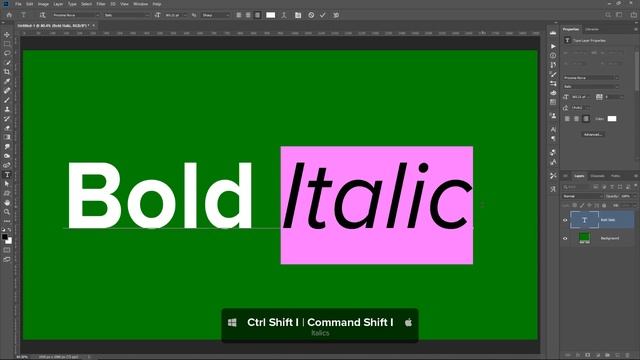Select the Zoom magnifier tool
Image resolution: width=640 pixels, height=360 pixels.
point(7,212)
